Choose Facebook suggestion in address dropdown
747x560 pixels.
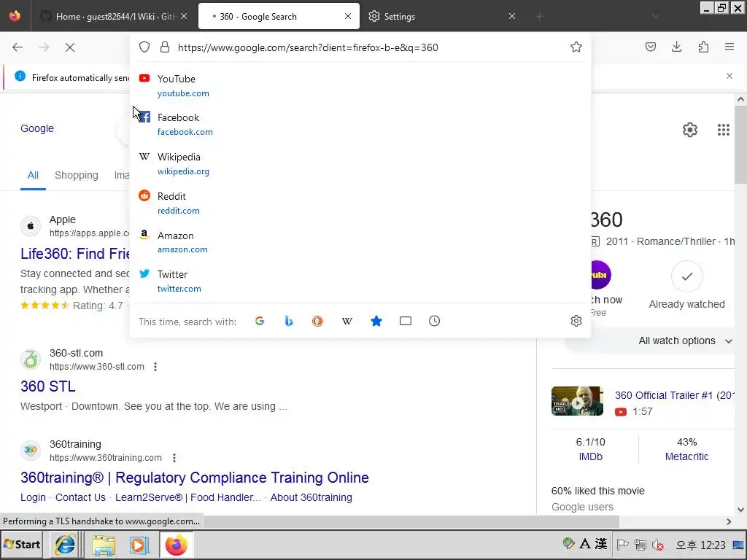click(x=360, y=125)
